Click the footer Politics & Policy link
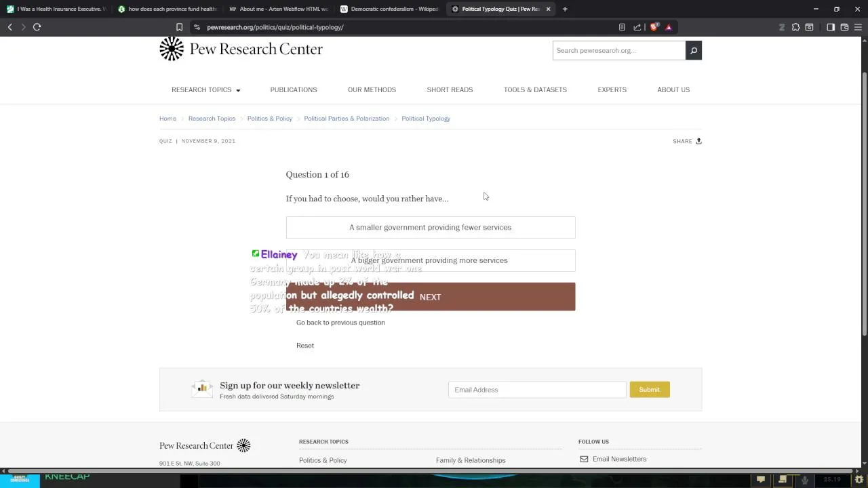This screenshot has height=488, width=868. [323, 460]
